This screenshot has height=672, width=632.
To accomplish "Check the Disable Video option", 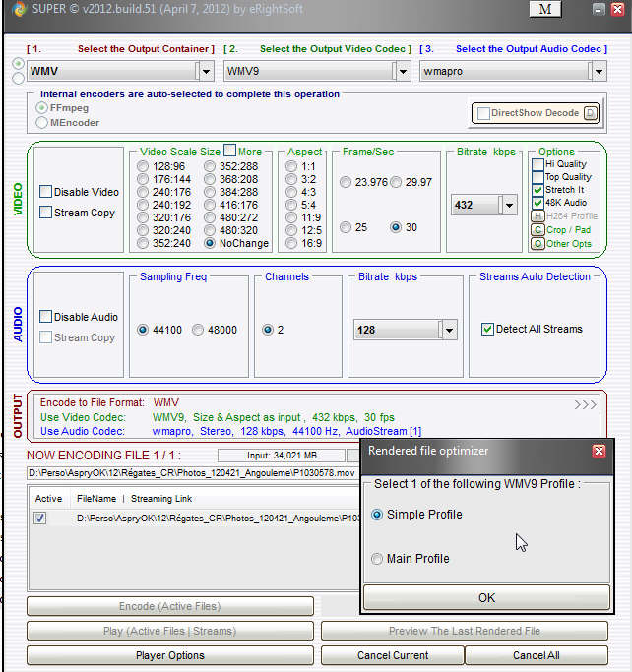I will click(46, 192).
